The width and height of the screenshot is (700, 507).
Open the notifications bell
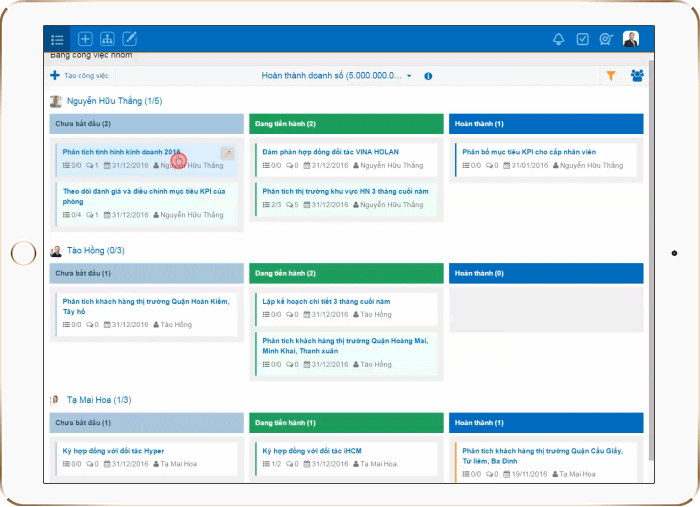point(559,39)
